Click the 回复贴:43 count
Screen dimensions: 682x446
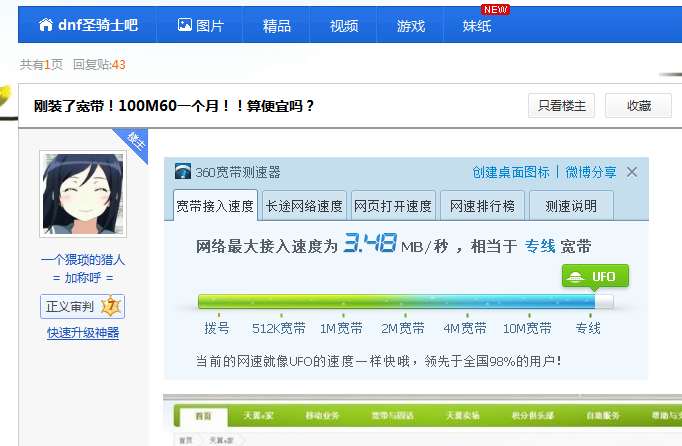coord(99,64)
